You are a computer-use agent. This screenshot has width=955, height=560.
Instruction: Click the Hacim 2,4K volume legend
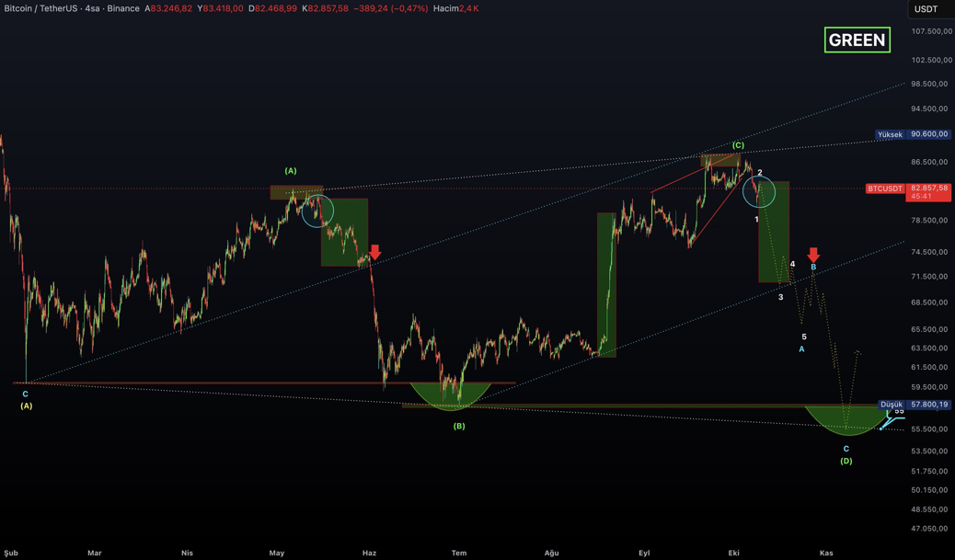[455, 8]
